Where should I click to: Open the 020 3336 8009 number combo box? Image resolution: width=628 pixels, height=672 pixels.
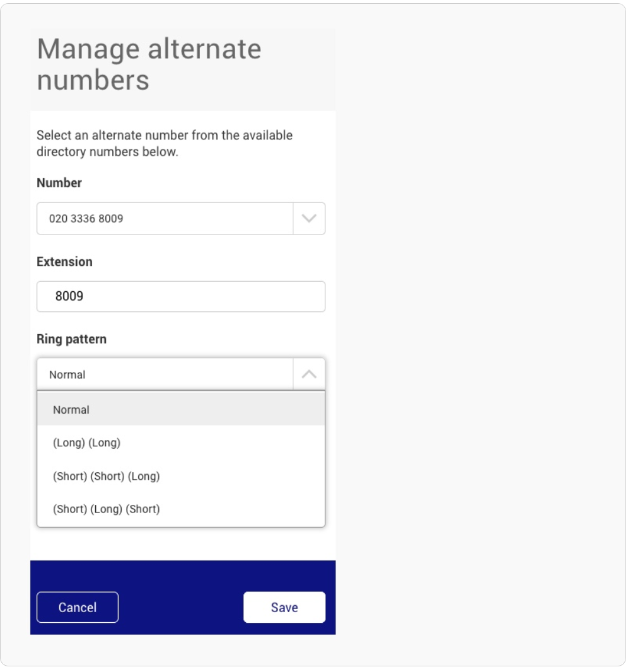click(181, 219)
